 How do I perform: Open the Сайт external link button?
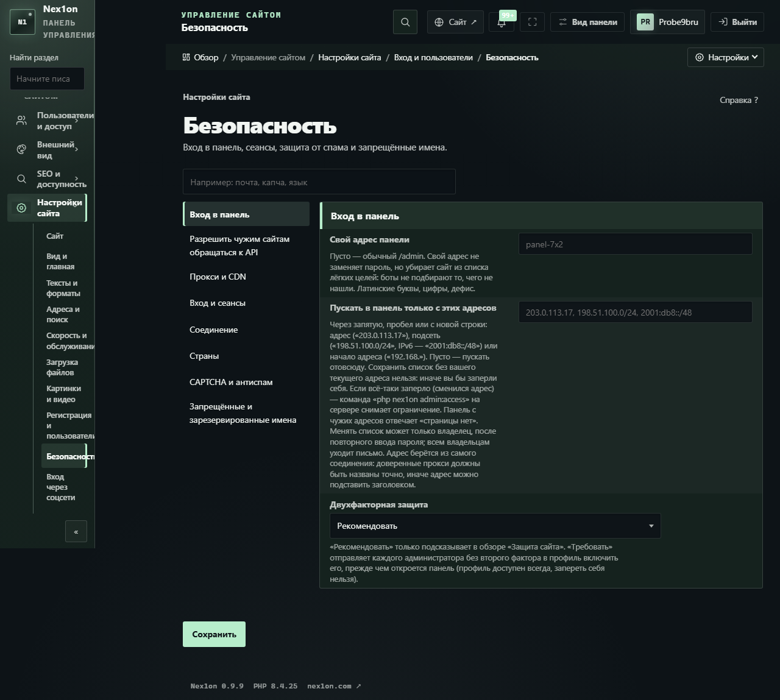(456, 22)
